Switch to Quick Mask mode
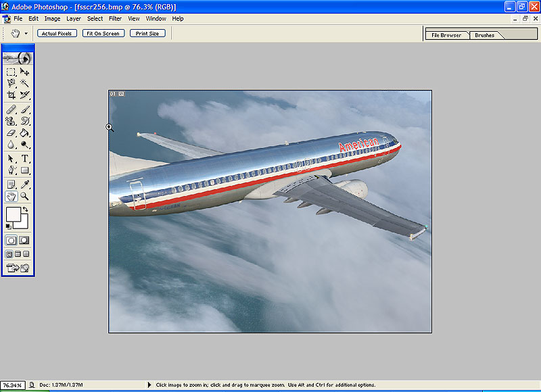 [x=24, y=240]
